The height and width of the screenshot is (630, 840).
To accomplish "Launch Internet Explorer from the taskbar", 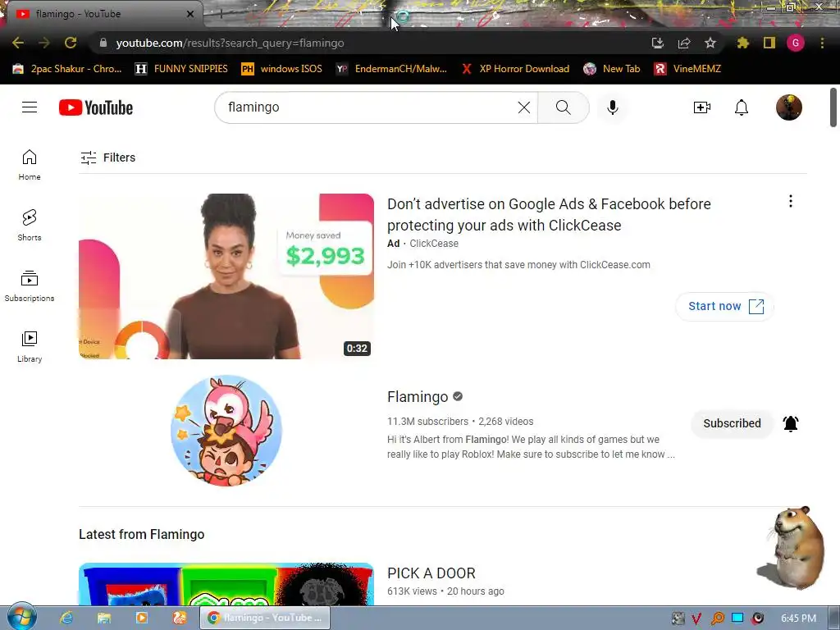I will coord(66,618).
